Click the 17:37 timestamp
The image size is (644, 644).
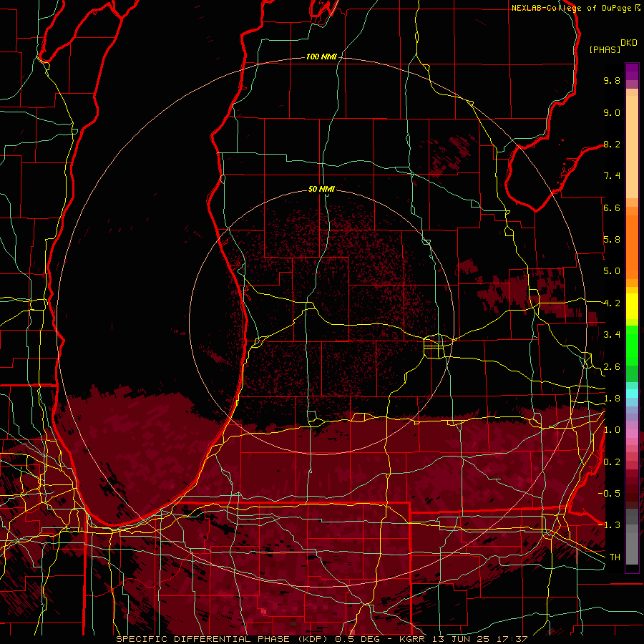(x=512, y=639)
